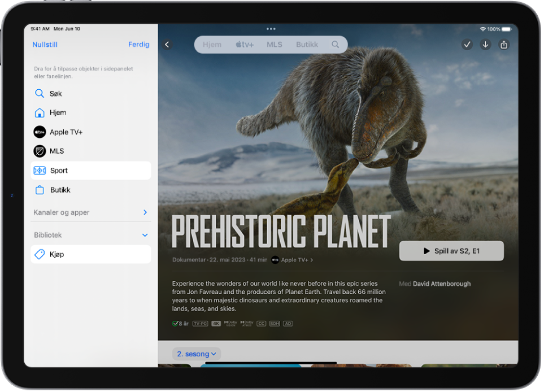Image resolution: width=544 pixels, height=392 pixels.
Task: Tap the AD audio description badge
Action: [288, 324]
